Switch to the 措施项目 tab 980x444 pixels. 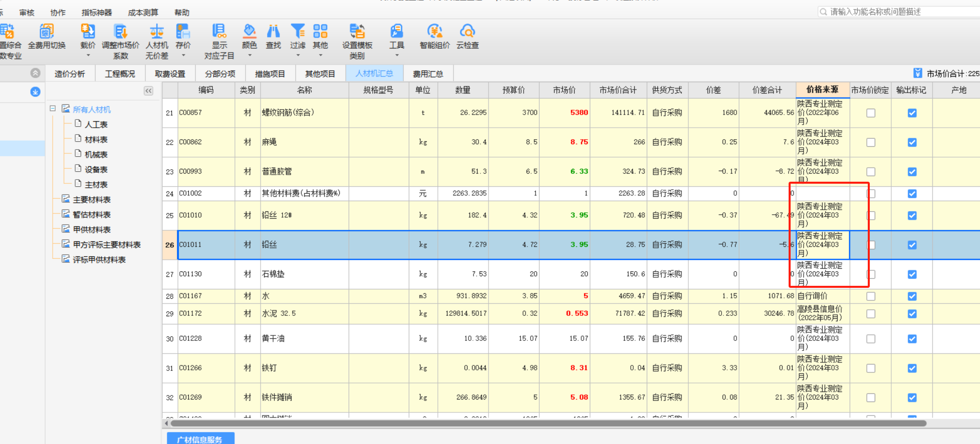click(270, 74)
